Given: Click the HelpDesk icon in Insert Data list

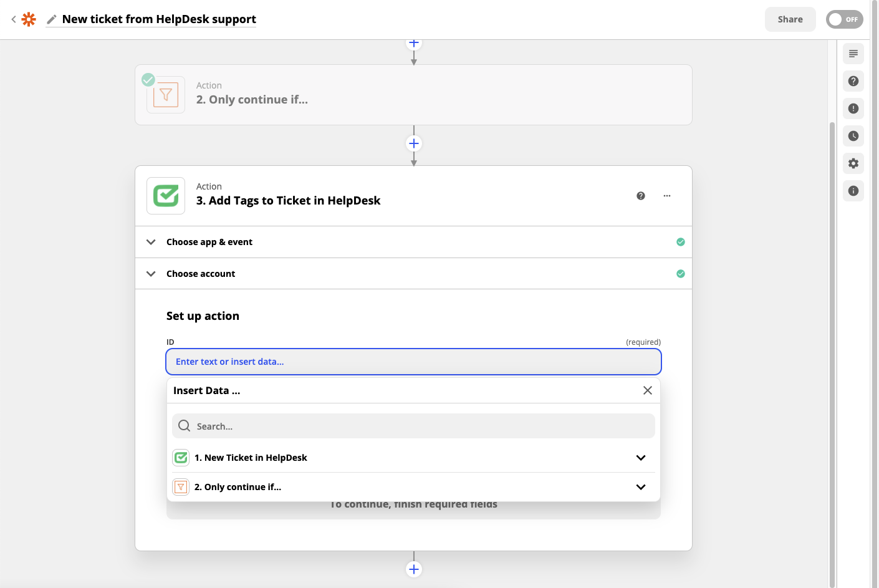Looking at the screenshot, I should pyautogui.click(x=181, y=458).
